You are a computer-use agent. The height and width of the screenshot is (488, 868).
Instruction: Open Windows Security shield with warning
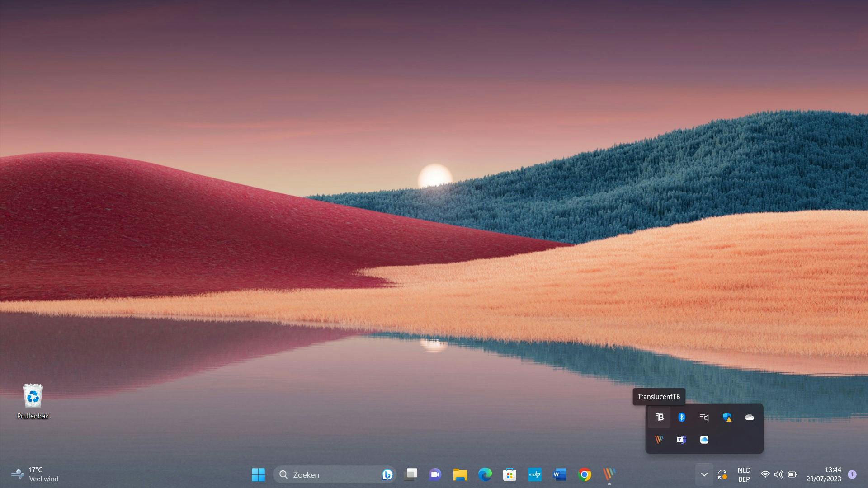pyautogui.click(x=727, y=417)
